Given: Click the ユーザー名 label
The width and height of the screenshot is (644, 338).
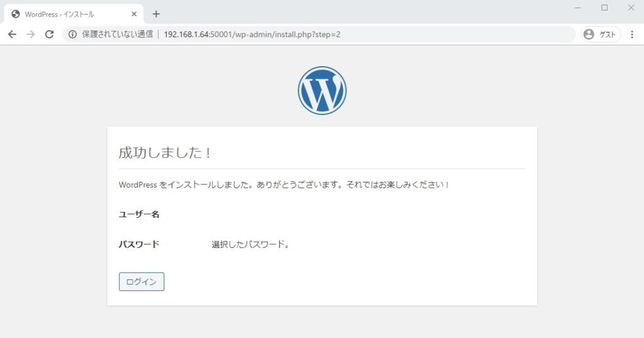Looking at the screenshot, I should (139, 214).
